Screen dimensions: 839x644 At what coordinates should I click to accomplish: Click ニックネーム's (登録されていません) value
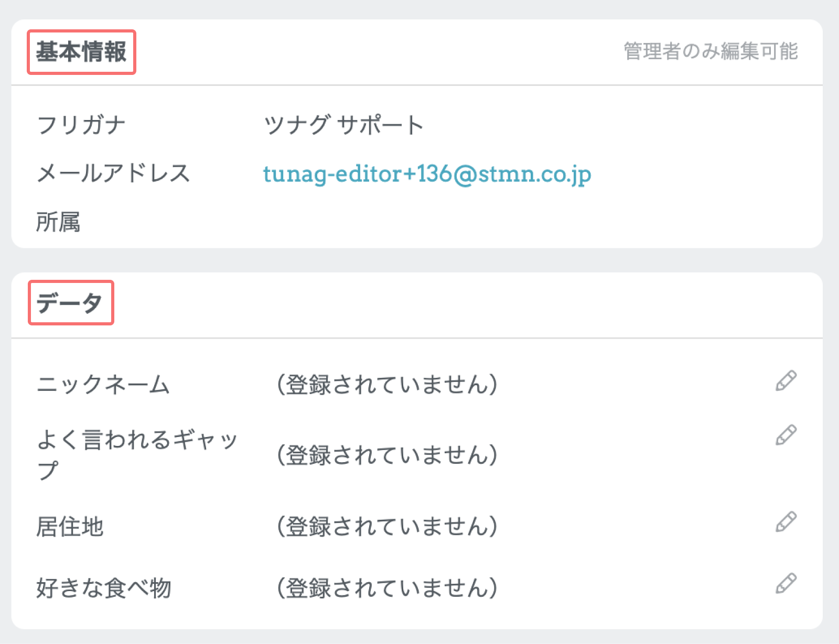click(x=387, y=385)
